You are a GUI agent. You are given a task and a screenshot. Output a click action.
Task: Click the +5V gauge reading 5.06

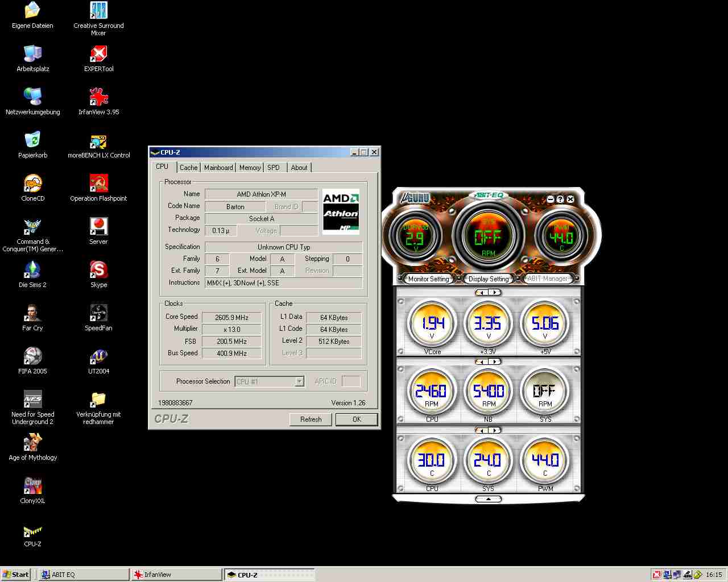545,323
